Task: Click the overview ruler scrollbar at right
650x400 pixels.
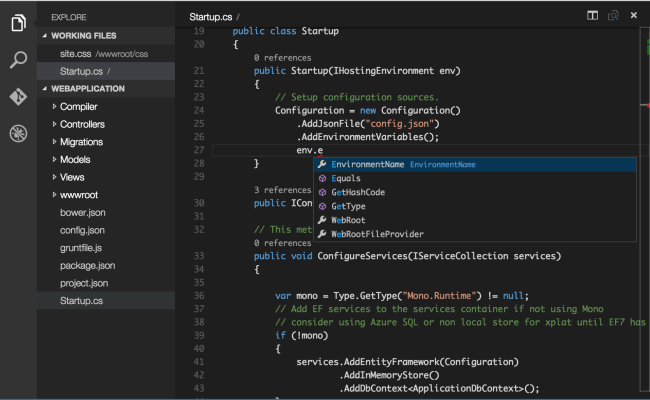Action: pos(645,209)
